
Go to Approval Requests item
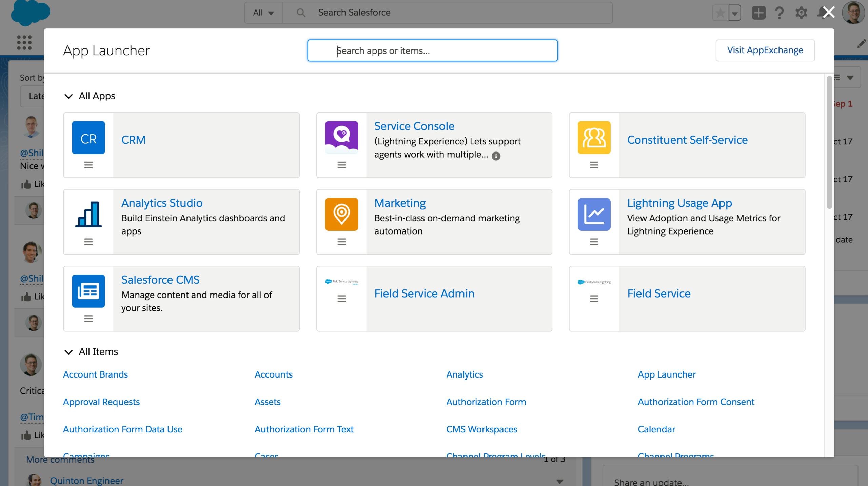coord(101,402)
